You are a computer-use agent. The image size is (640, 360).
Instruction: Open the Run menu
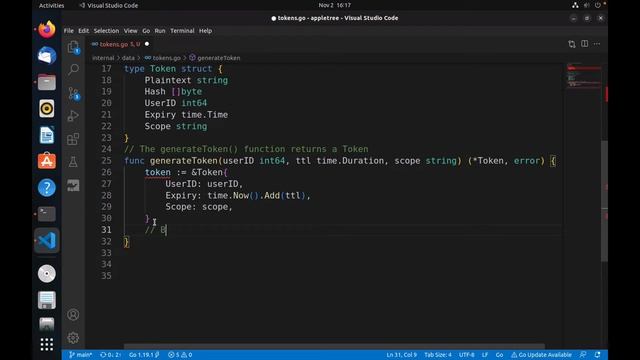pyautogui.click(x=160, y=31)
